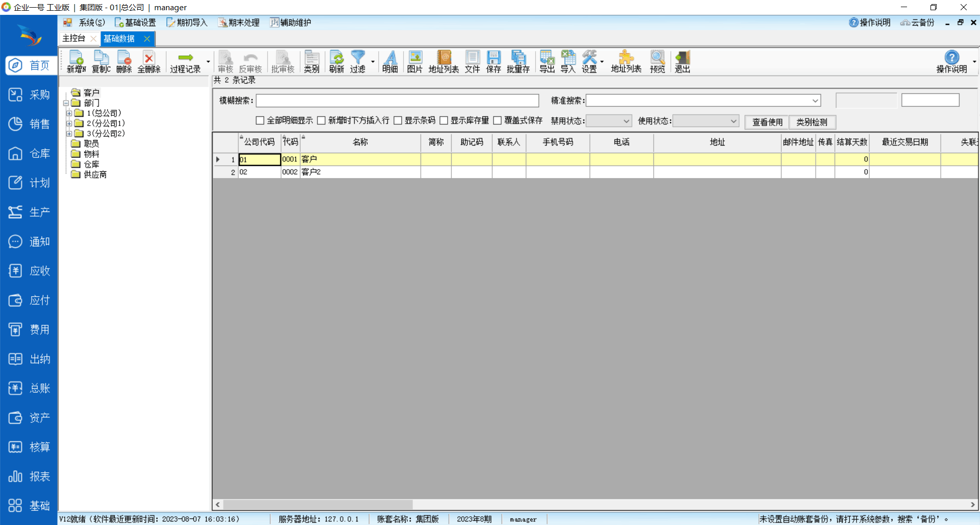Open the 基础设置 menu
The height and width of the screenshot is (525, 980).
[x=135, y=22]
